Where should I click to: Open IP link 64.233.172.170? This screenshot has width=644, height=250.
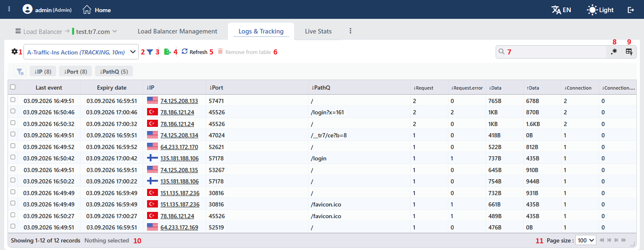(179, 147)
